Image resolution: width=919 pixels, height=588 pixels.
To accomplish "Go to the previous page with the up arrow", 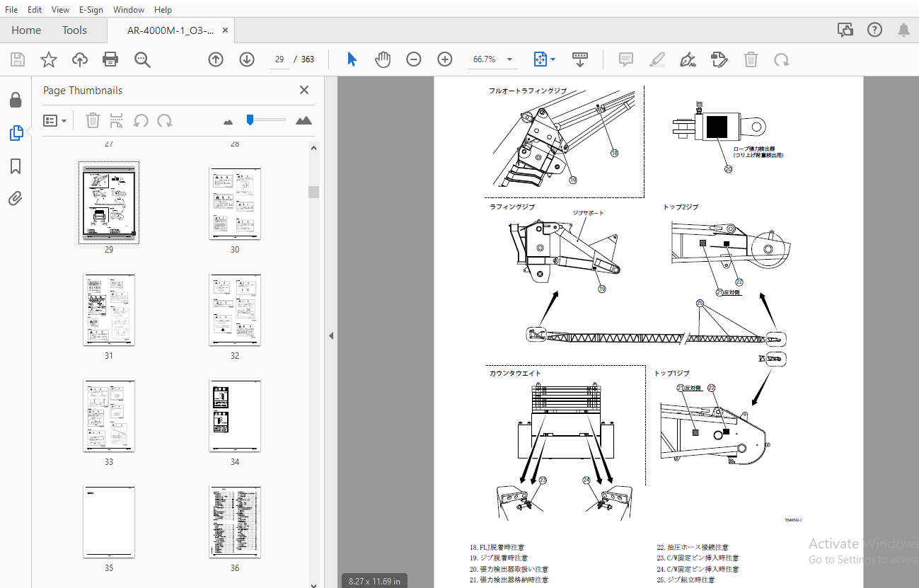I will point(216,59).
